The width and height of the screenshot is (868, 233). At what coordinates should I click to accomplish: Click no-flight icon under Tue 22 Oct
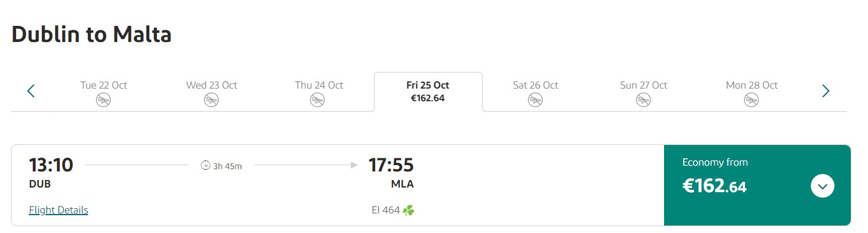(103, 100)
